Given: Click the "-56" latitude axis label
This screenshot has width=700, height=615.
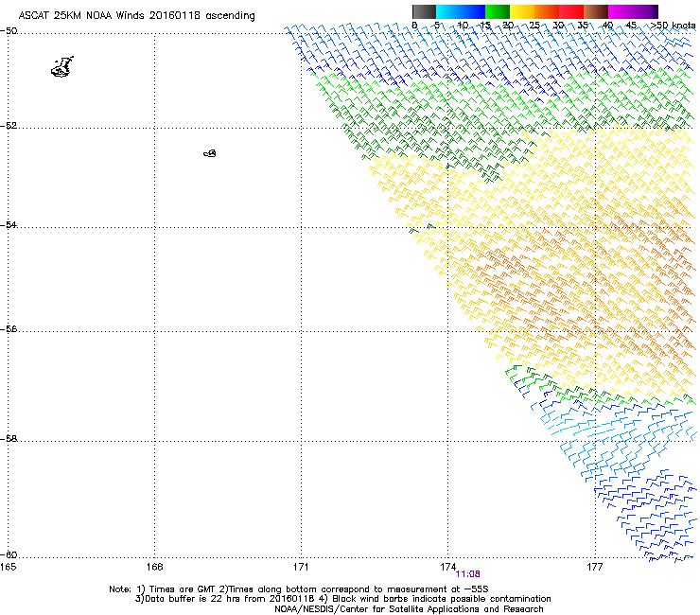Looking at the screenshot, I should click(x=9, y=329).
